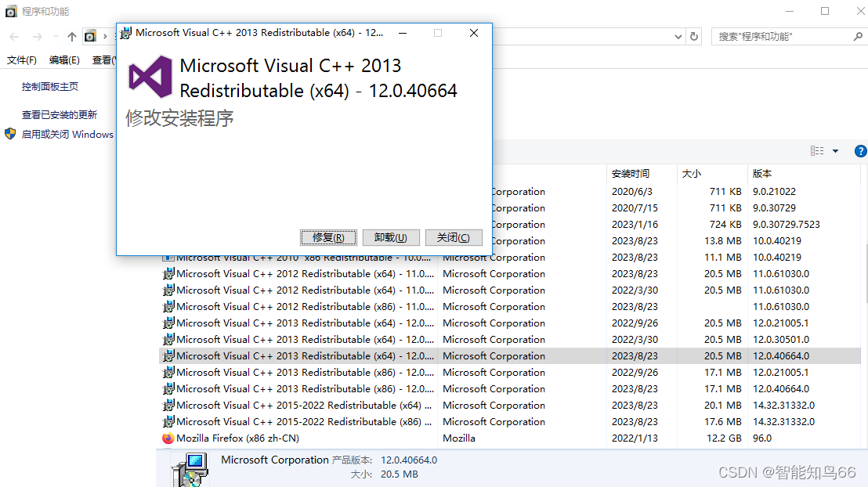Click the Close (关闭) dialog button
868x487 pixels.
click(x=454, y=237)
